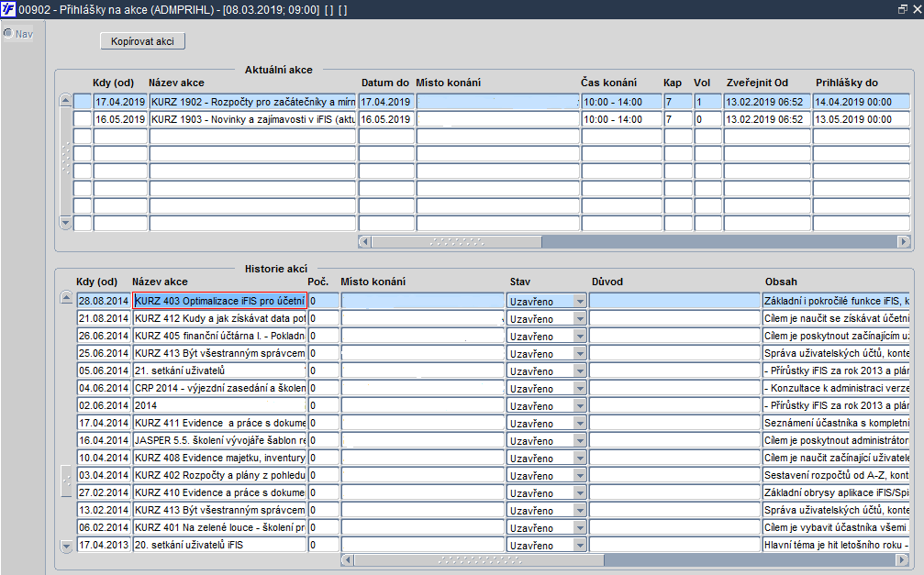The height and width of the screenshot is (575, 924).
Task: Select the CRP 2014 výjezdní zasedání name field
Action: pos(220,388)
